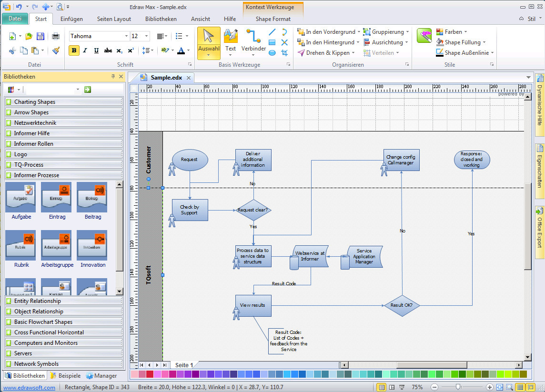Click the zoom in plus button
This screenshot has width=545, height=392.
click(489, 387)
